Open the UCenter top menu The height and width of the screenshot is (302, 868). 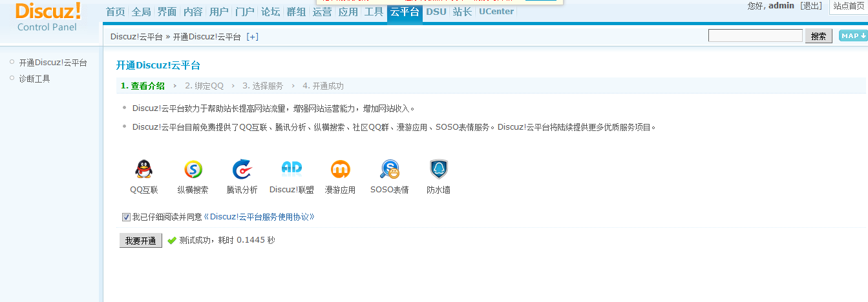496,12
